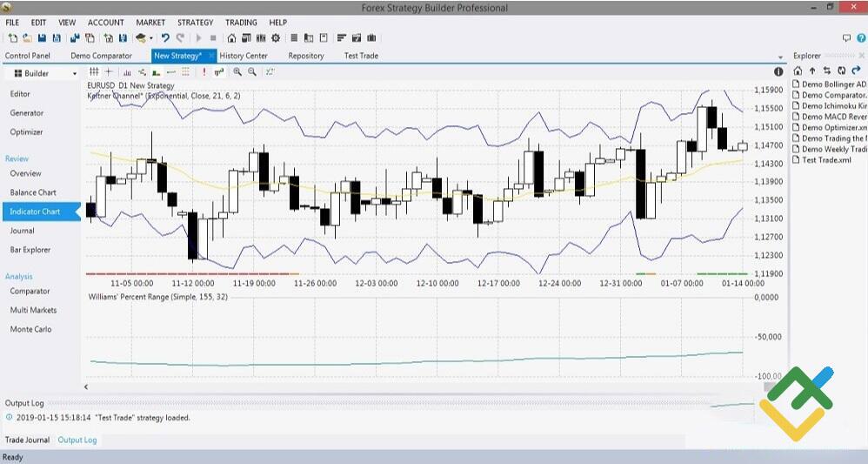Open the EDIT menu

(39, 23)
